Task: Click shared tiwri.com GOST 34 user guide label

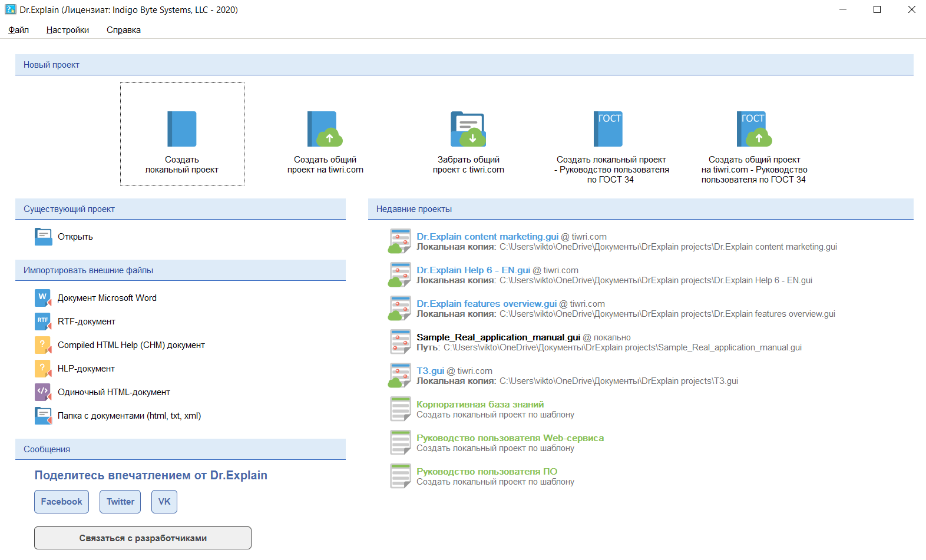Action: [755, 170]
